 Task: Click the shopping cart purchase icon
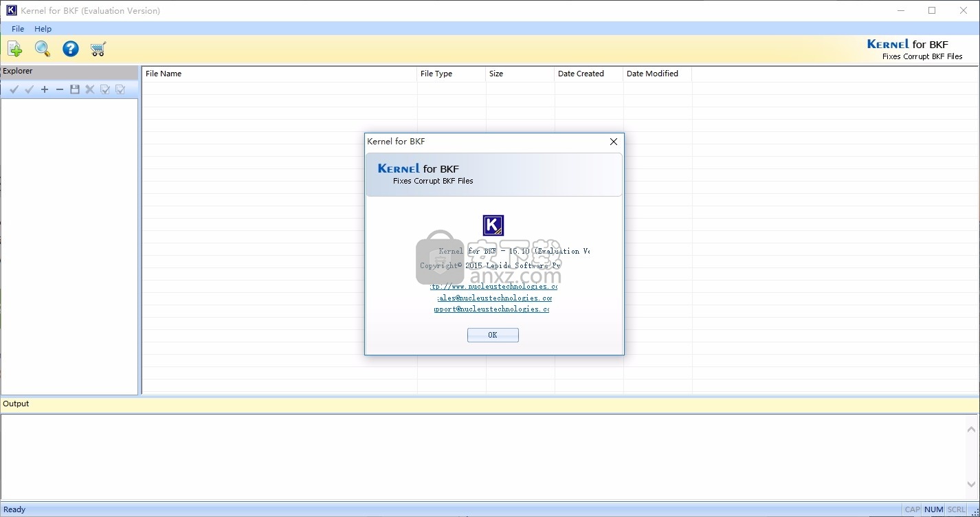click(98, 49)
